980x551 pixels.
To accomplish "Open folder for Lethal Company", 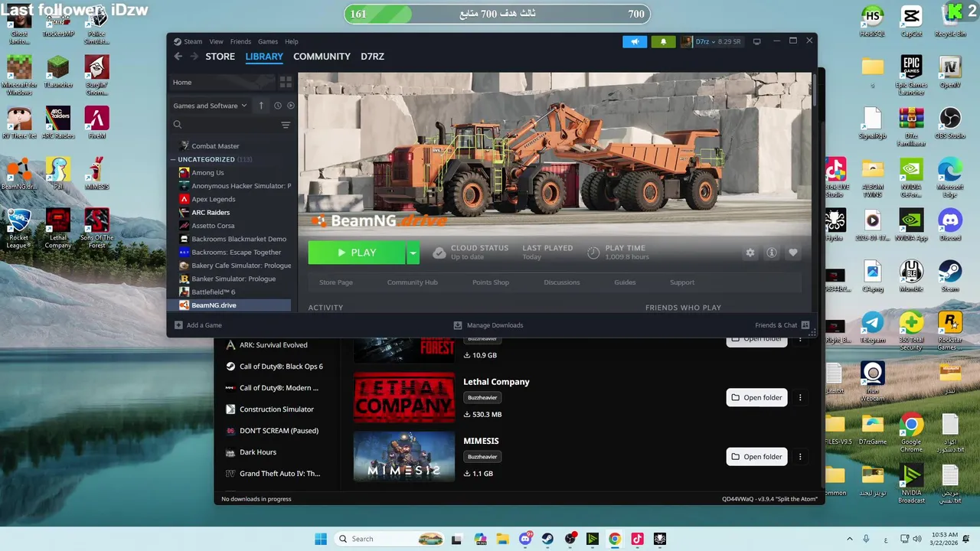I will pos(756,397).
